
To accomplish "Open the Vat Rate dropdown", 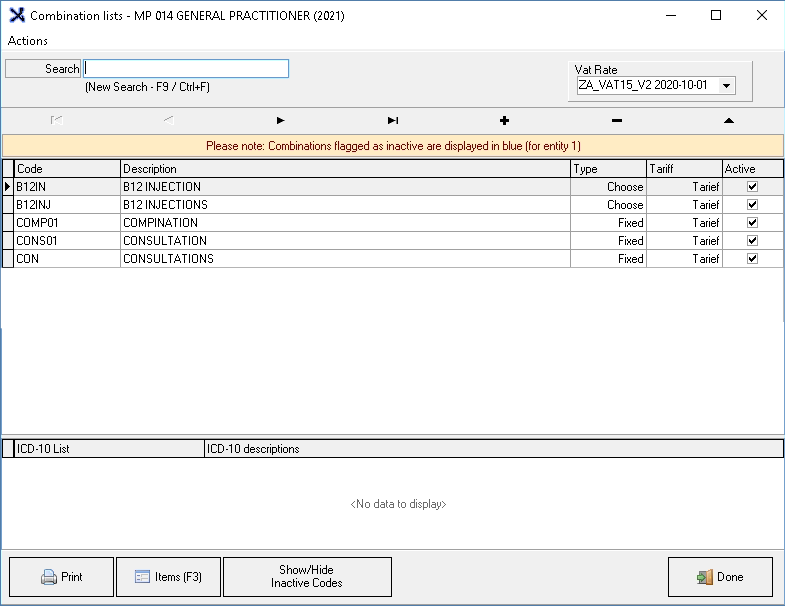I will pyautogui.click(x=727, y=86).
